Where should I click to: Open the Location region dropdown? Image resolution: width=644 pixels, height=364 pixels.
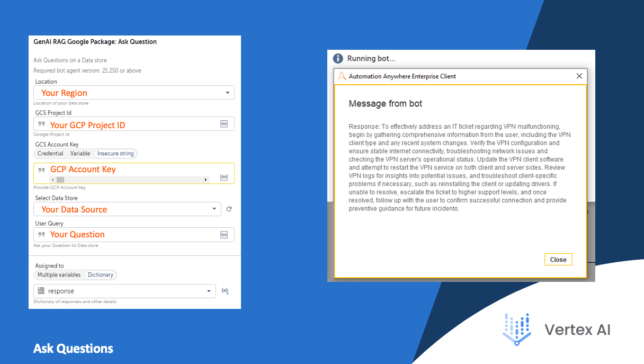coord(134,93)
